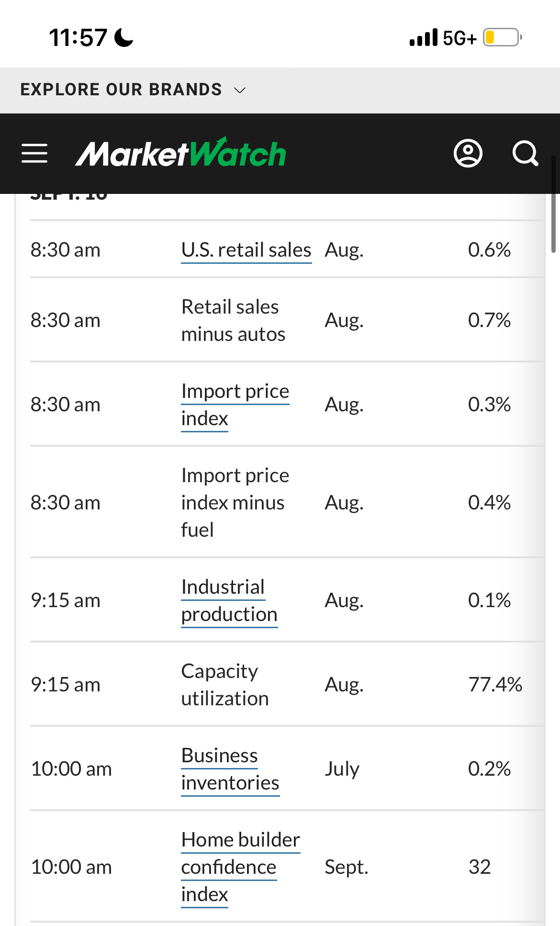The width and height of the screenshot is (560, 926).
Task: Open the Explore Our Brands menu label
Action: click(121, 90)
